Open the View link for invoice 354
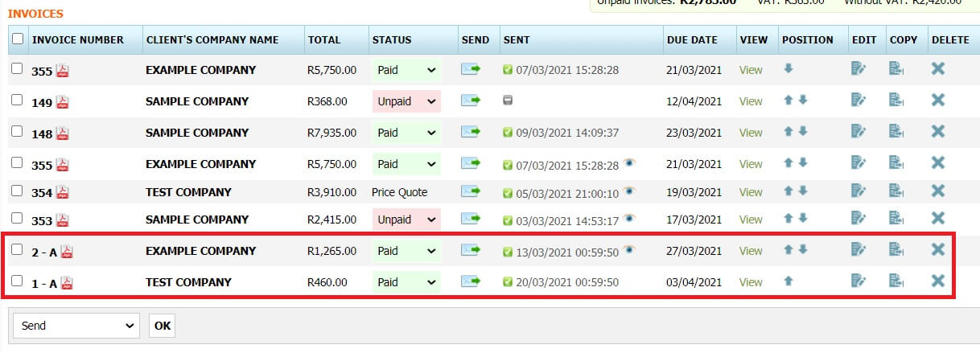This screenshot has height=353, width=980. [x=751, y=192]
